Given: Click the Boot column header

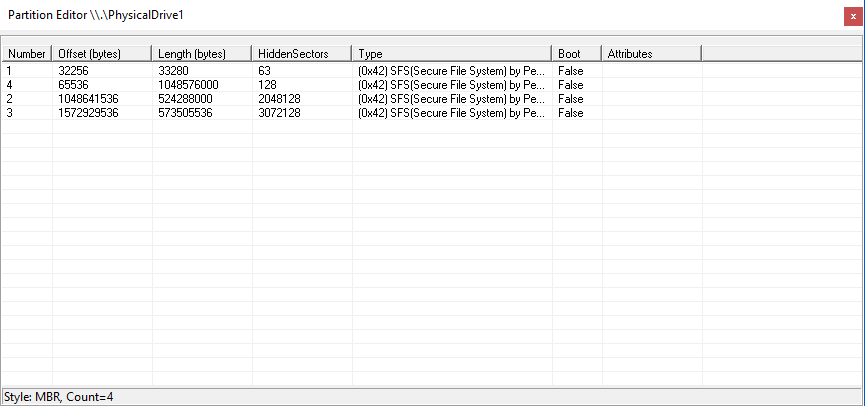Looking at the screenshot, I should click(576, 54).
